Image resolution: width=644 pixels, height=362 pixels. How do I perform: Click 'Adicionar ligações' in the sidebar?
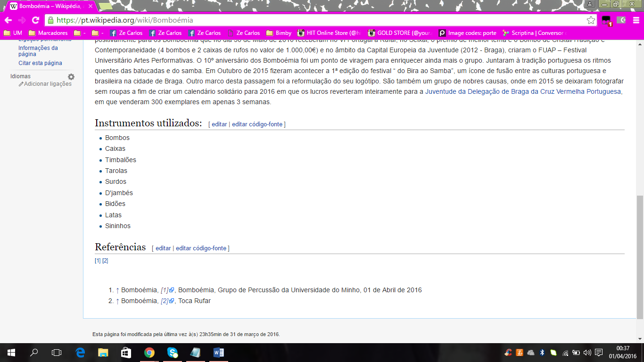coord(48,84)
